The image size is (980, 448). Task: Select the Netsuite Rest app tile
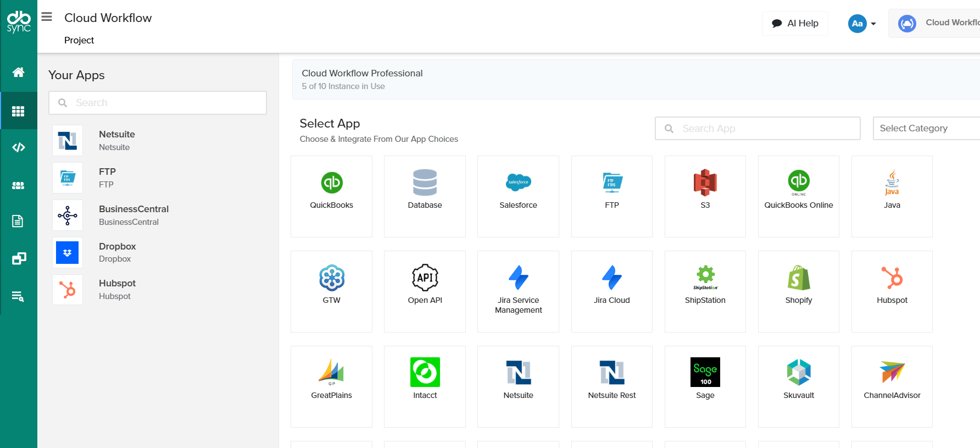[x=612, y=386]
